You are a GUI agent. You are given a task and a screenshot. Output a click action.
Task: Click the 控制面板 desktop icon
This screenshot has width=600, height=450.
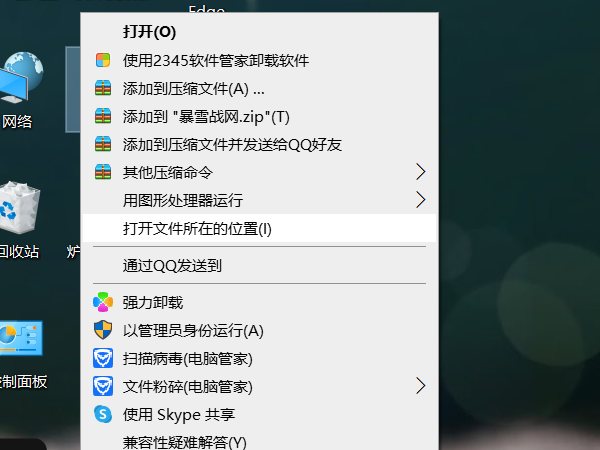point(21,338)
